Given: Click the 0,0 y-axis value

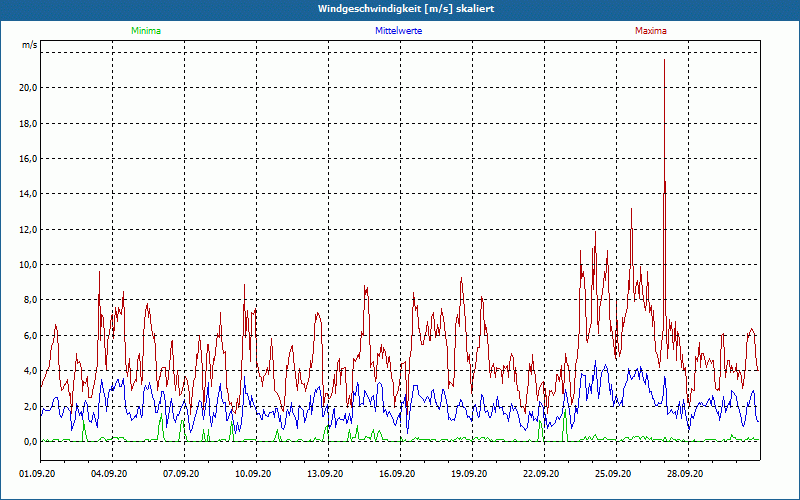Looking at the screenshot, I should 31,442.
